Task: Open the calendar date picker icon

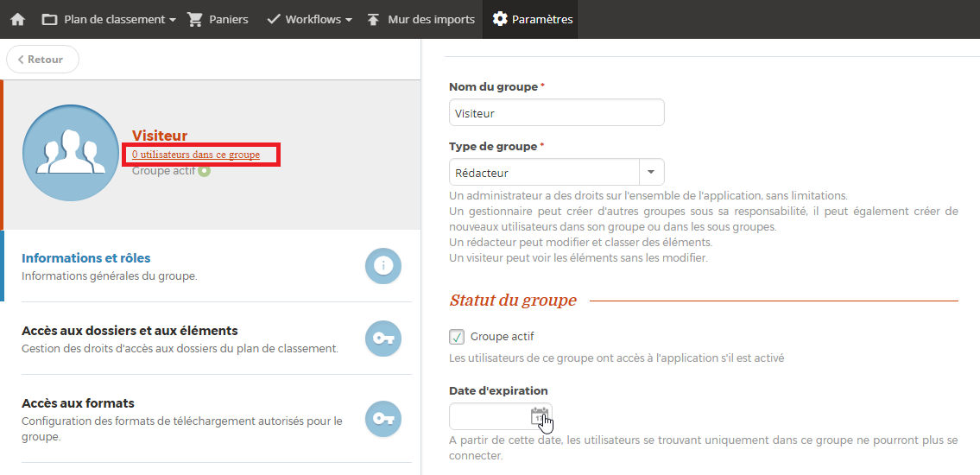Action: coord(540,416)
